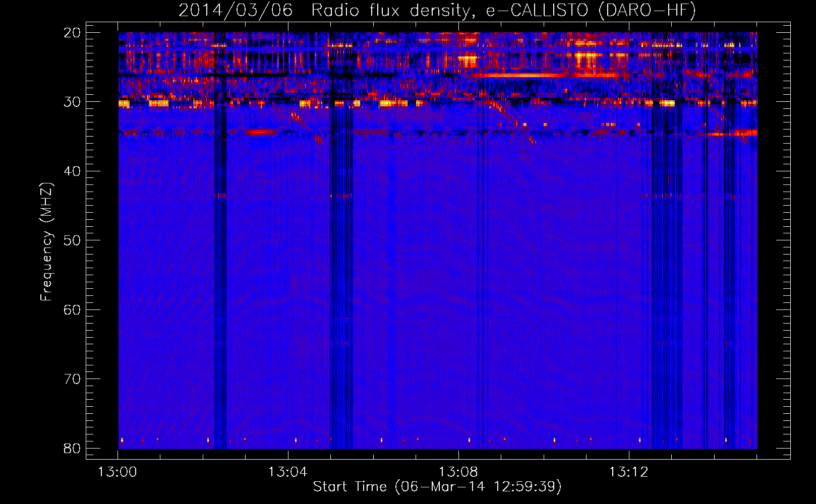The height and width of the screenshot is (504, 816).
Task: Click the 13:04 time tick label
Action: pos(287,472)
